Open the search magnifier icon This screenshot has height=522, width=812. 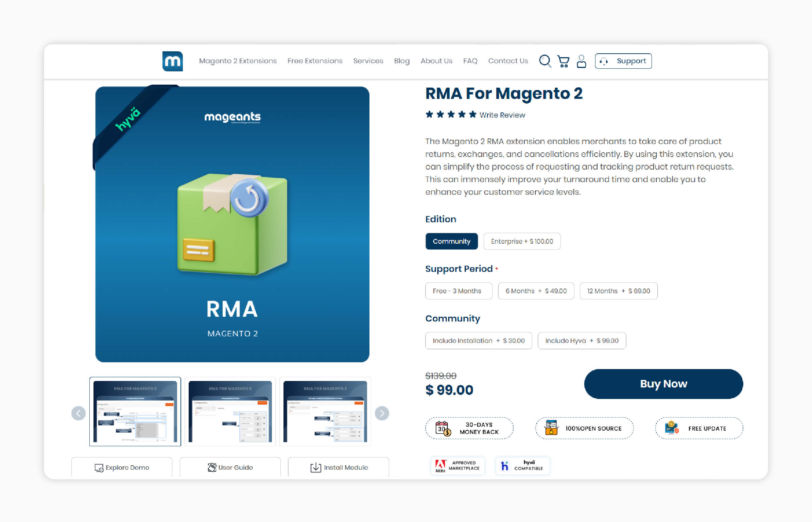545,61
